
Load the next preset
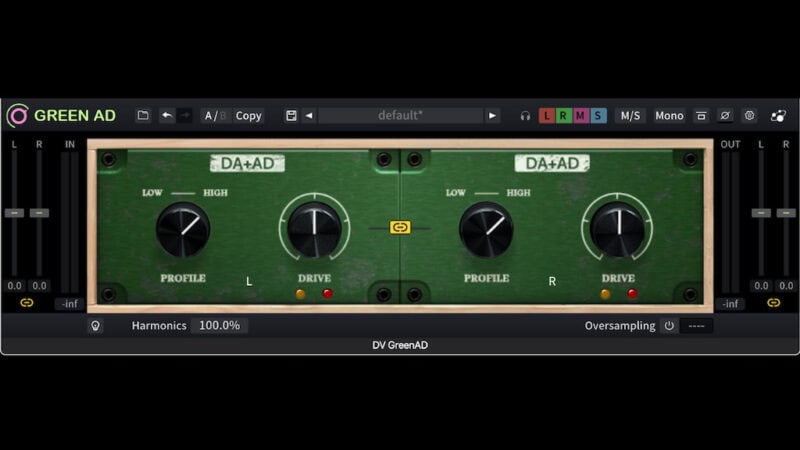click(x=492, y=116)
